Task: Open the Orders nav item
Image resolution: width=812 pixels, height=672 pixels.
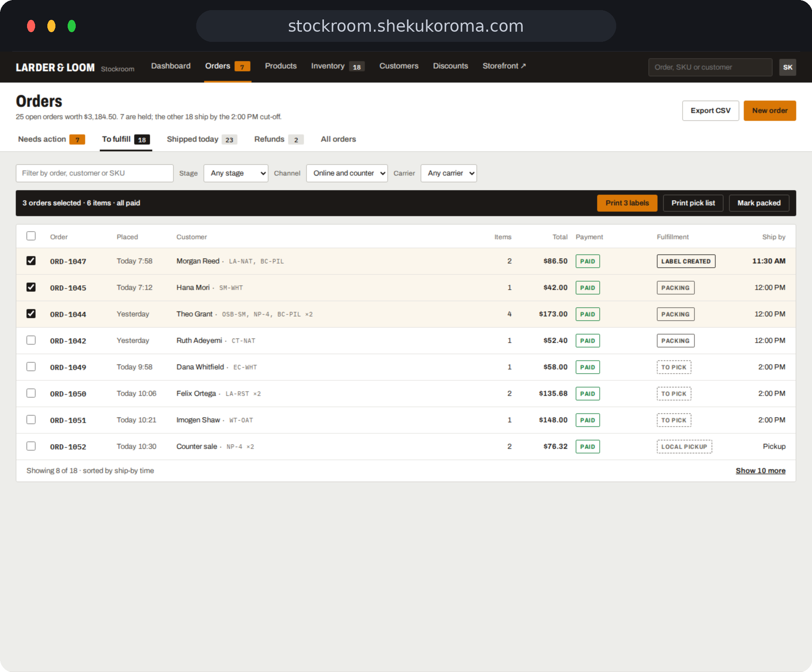Action: pyautogui.click(x=228, y=66)
